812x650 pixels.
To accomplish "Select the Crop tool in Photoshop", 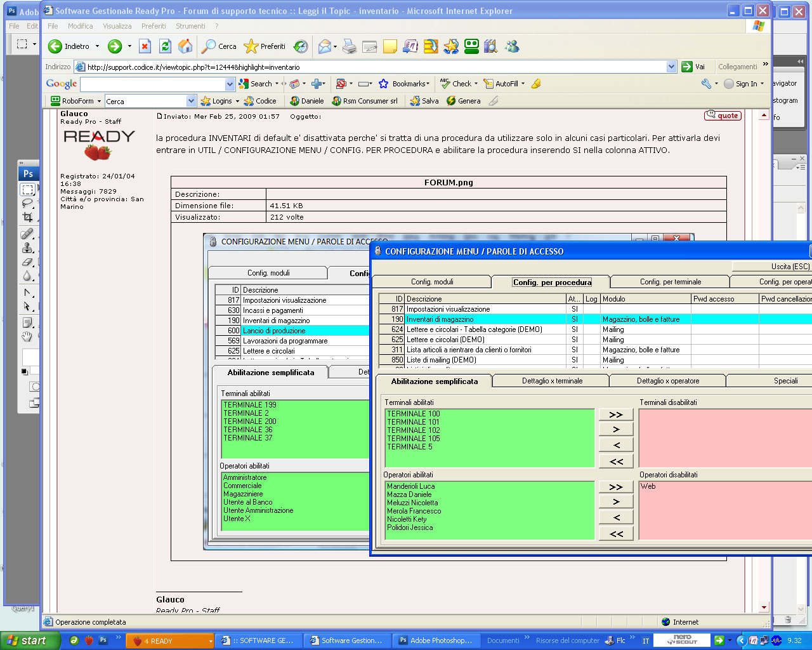I will click(x=27, y=218).
